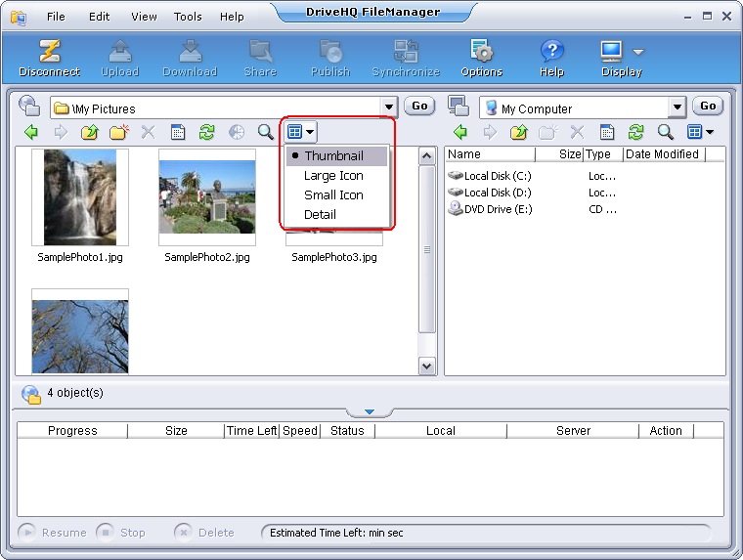Image resolution: width=743 pixels, height=560 pixels.
Task: Create a new folder in My Pictures pane
Action: point(119,132)
